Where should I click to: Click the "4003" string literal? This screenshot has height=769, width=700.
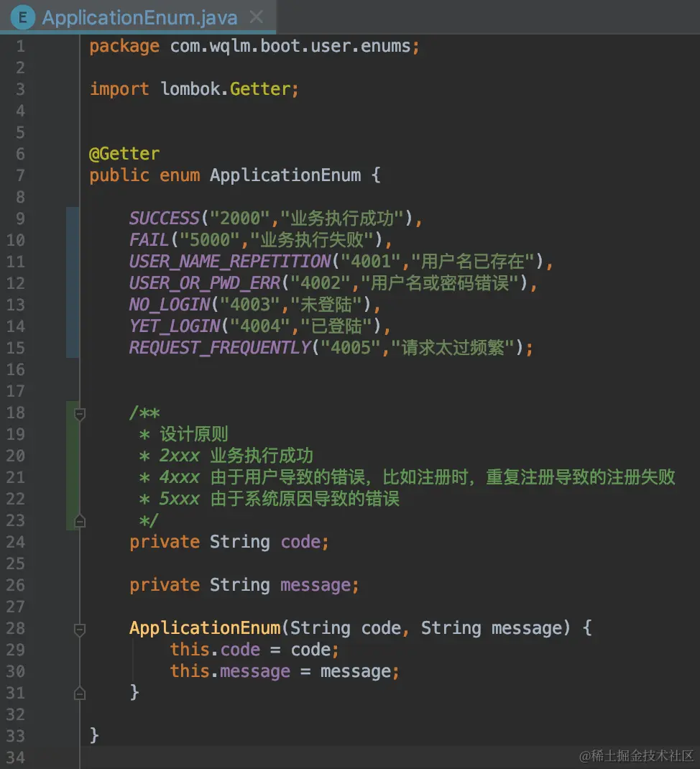coord(251,305)
